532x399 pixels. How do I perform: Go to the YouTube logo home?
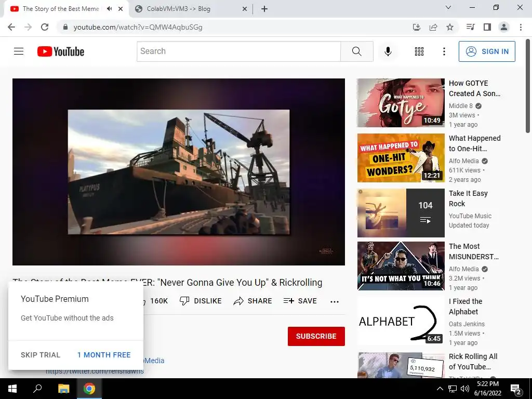(61, 51)
